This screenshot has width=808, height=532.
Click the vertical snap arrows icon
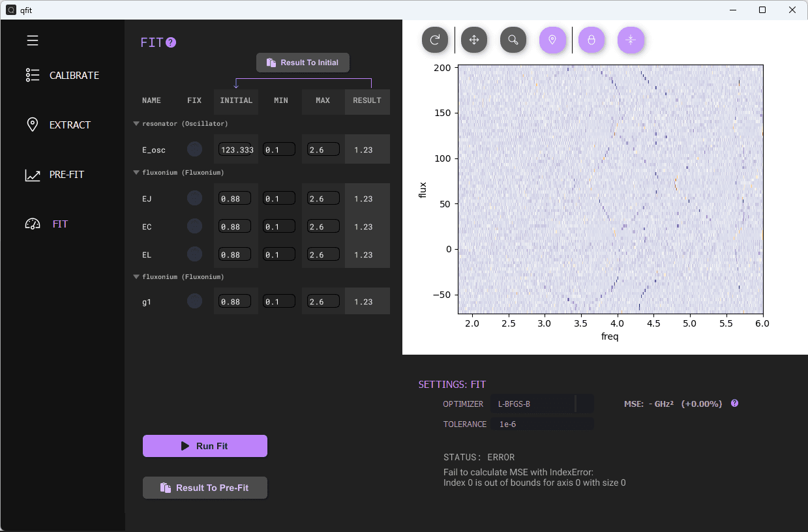click(631, 40)
